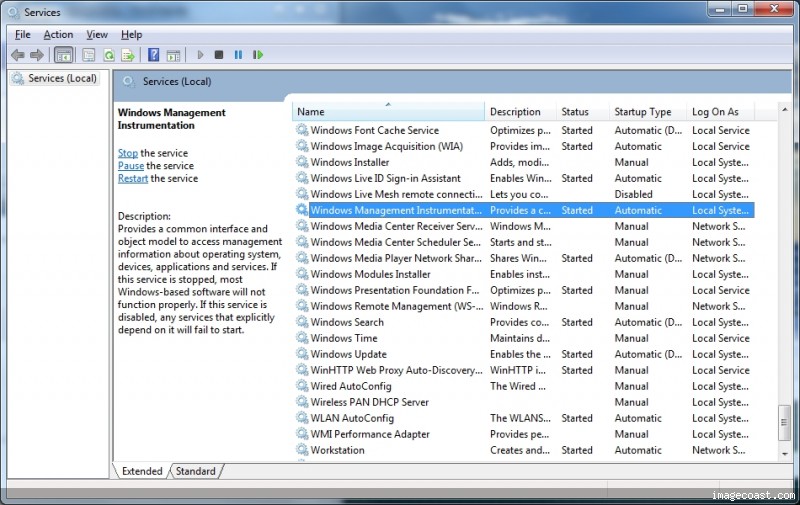The image size is (800, 505).
Task: Click Services icon in title bar
Action: 14,12
